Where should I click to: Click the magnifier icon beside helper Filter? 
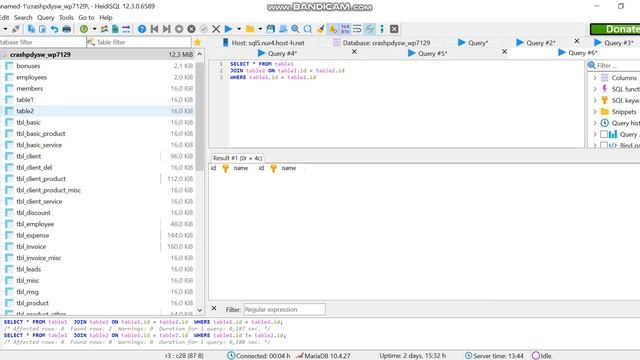(x=592, y=65)
